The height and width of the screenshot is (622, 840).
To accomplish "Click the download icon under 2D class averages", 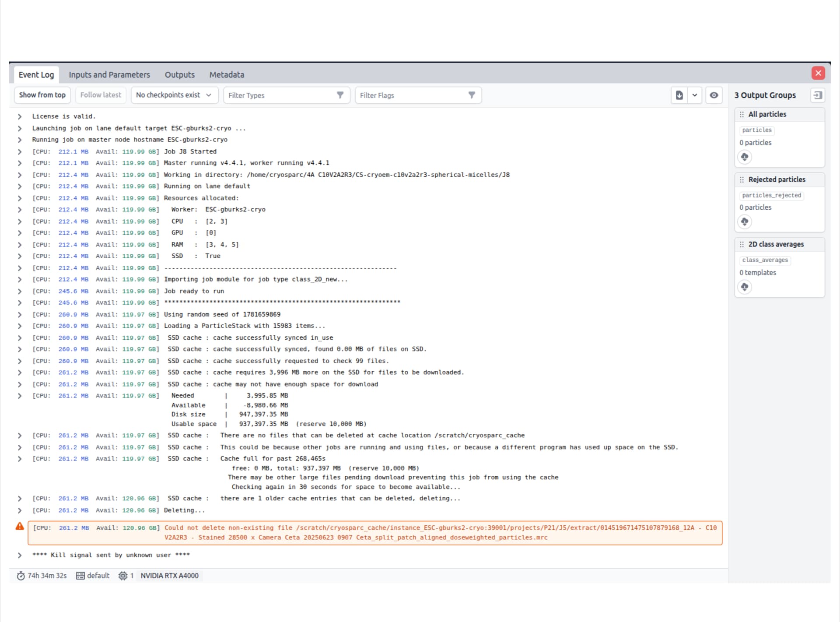I will 745,287.
